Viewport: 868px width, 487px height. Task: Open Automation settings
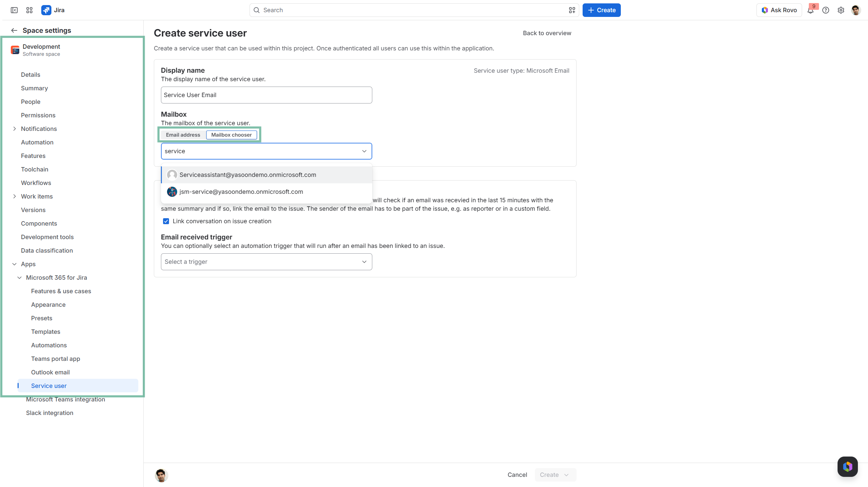pyautogui.click(x=37, y=142)
